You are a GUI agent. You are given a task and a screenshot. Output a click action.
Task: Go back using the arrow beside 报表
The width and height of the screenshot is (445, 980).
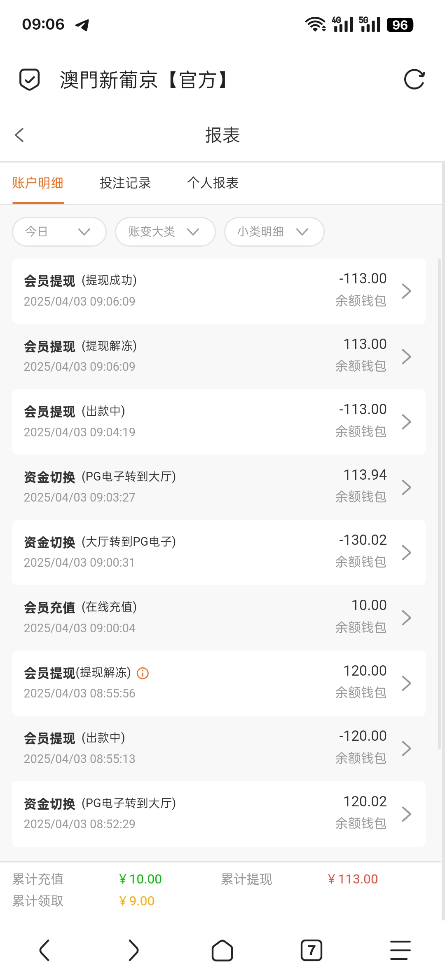click(19, 135)
